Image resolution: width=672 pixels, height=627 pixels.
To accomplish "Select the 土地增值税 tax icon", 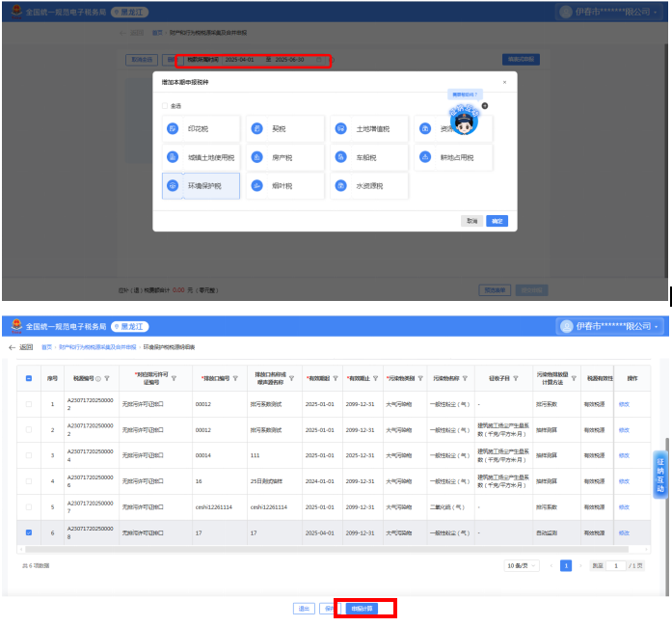I will click(x=340, y=128).
